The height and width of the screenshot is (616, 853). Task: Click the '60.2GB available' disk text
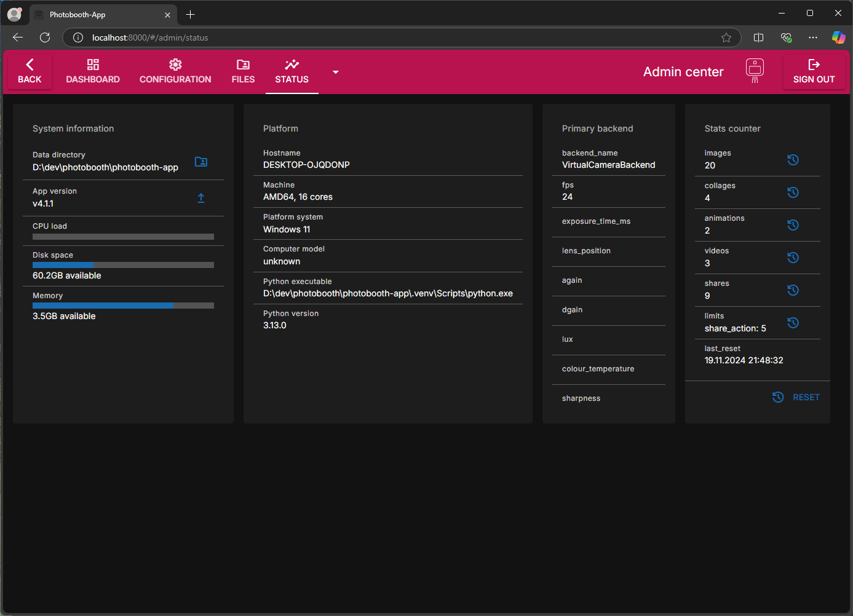coord(67,275)
